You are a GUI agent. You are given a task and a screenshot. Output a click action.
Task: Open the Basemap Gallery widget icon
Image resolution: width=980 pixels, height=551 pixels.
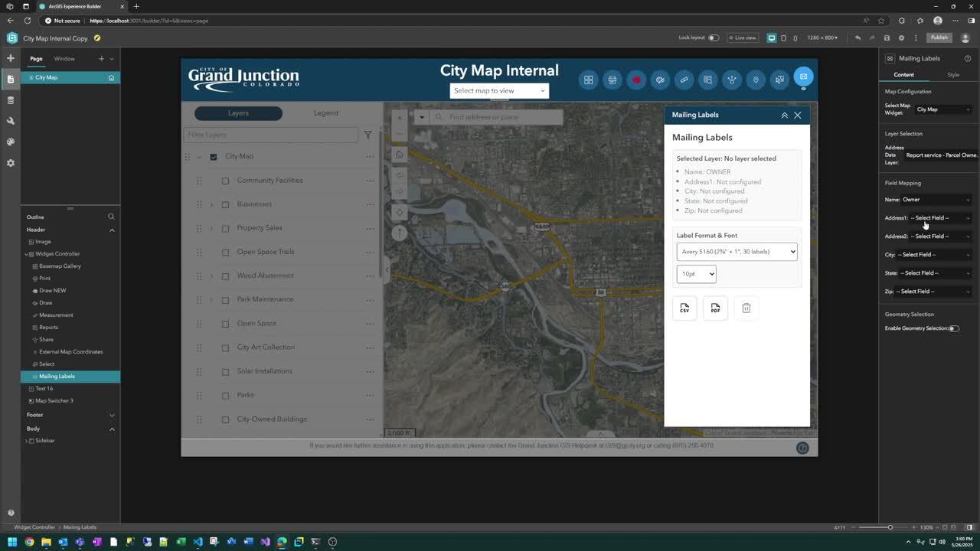click(589, 80)
